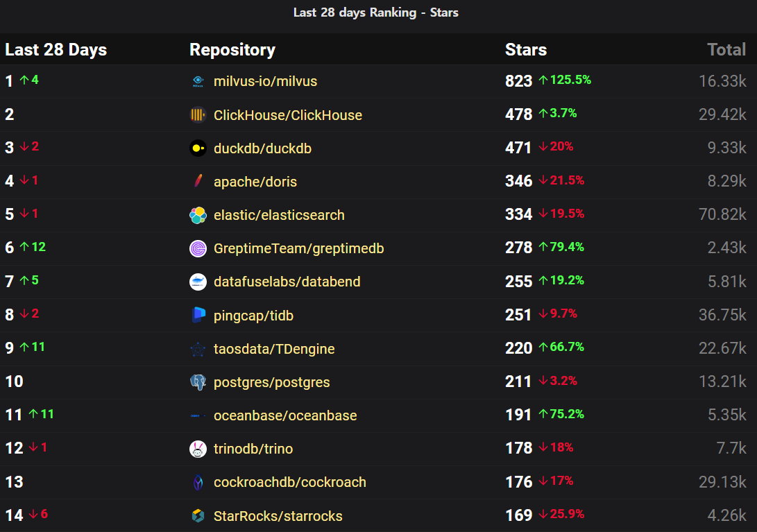Select the 4.26k total for starrocks

[x=726, y=515]
